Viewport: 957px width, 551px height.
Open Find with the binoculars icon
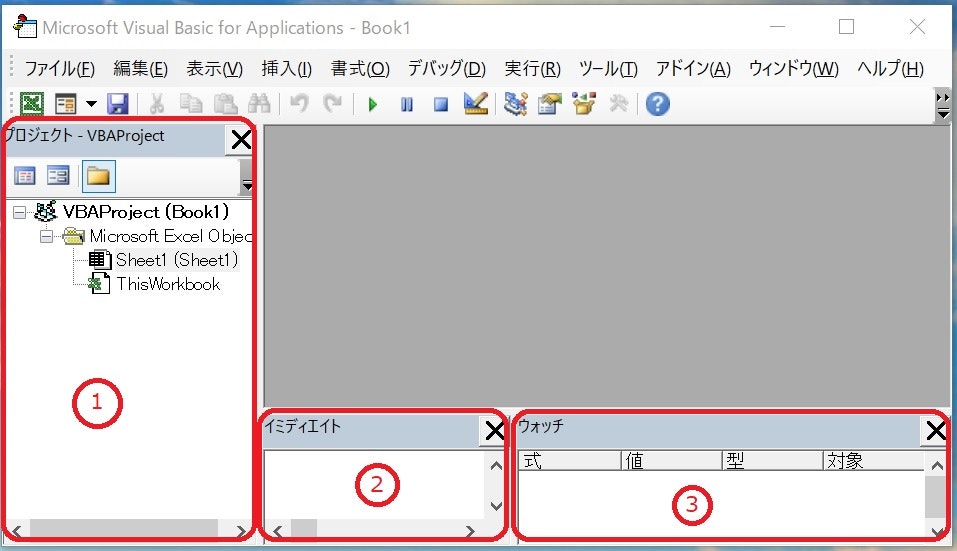pyautogui.click(x=259, y=104)
